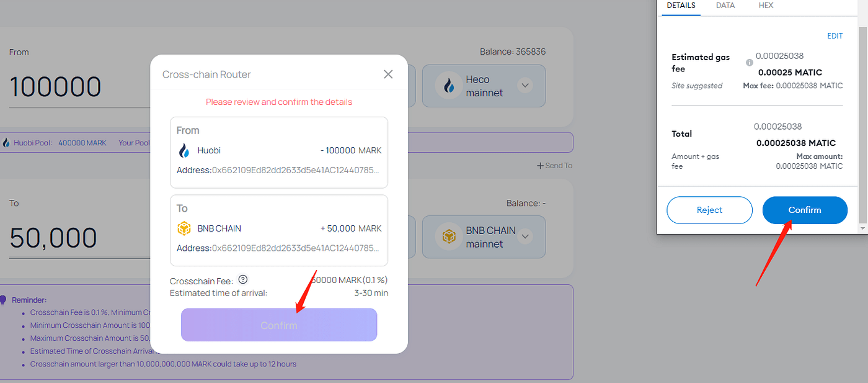The image size is (868, 383).
Task: Switch to the DATA tab
Action: click(725, 5)
